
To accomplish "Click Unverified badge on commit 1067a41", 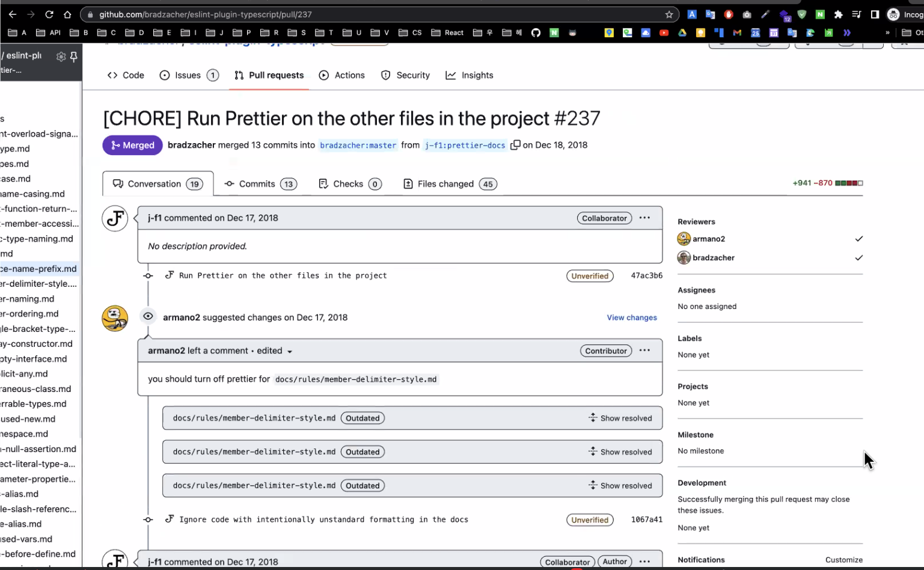I will 590,520.
